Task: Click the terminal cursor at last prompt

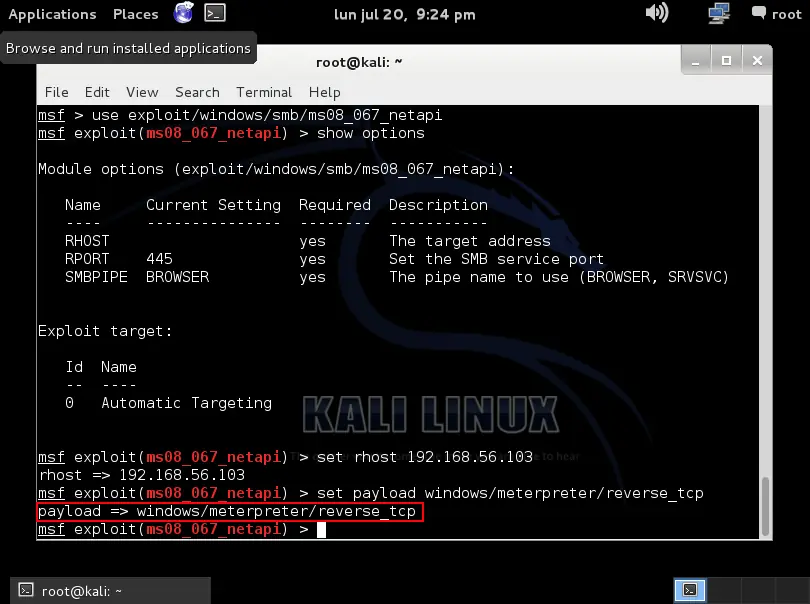Action: (321, 530)
